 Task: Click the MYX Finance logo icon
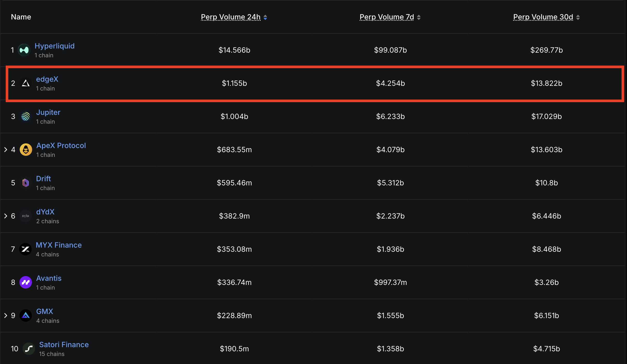pos(25,249)
